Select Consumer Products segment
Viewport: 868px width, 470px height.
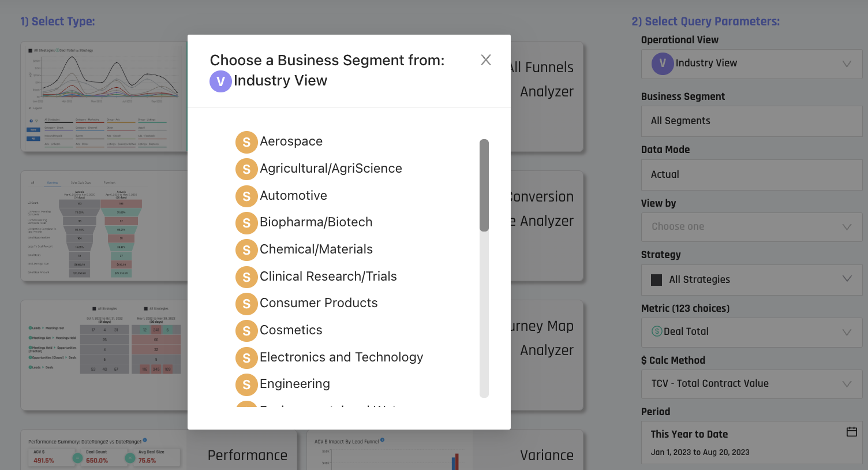319,303
